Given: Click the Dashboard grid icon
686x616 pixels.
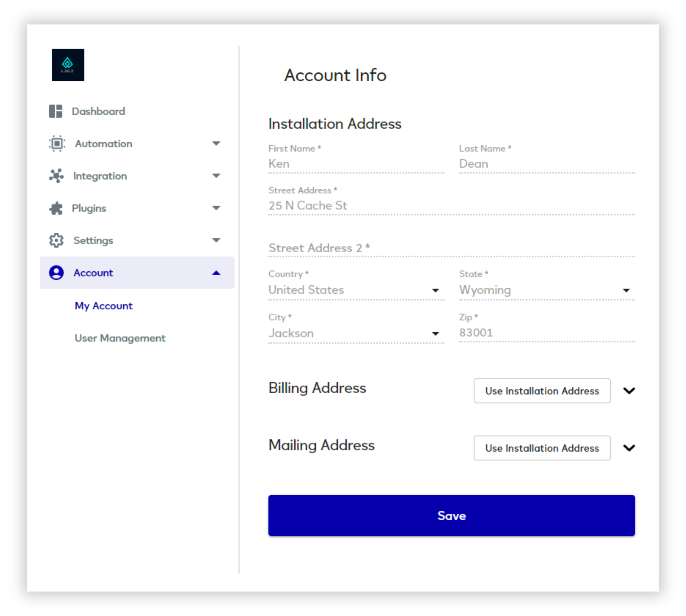Looking at the screenshot, I should [55, 111].
